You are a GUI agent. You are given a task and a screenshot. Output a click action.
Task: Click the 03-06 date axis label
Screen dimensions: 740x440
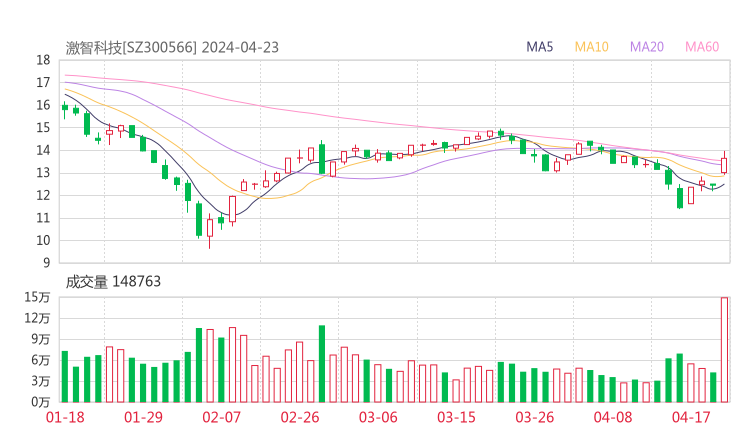(378, 417)
